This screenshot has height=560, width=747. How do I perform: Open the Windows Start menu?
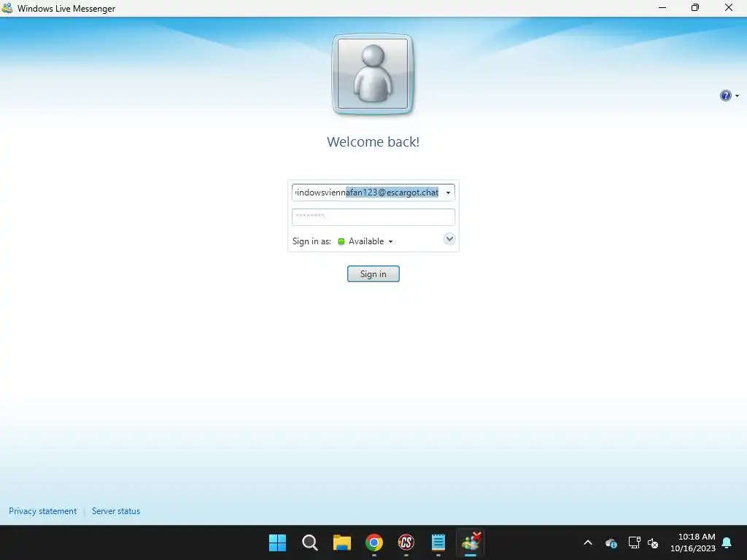point(277,542)
